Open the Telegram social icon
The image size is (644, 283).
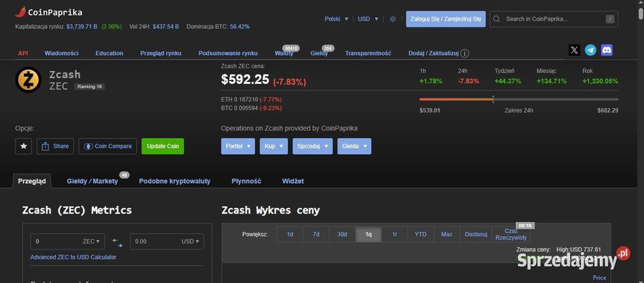(590, 50)
